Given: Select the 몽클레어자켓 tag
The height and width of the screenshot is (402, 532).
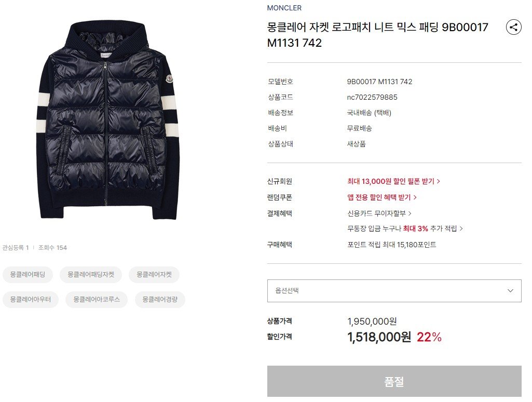Looking at the screenshot, I should click(154, 275).
